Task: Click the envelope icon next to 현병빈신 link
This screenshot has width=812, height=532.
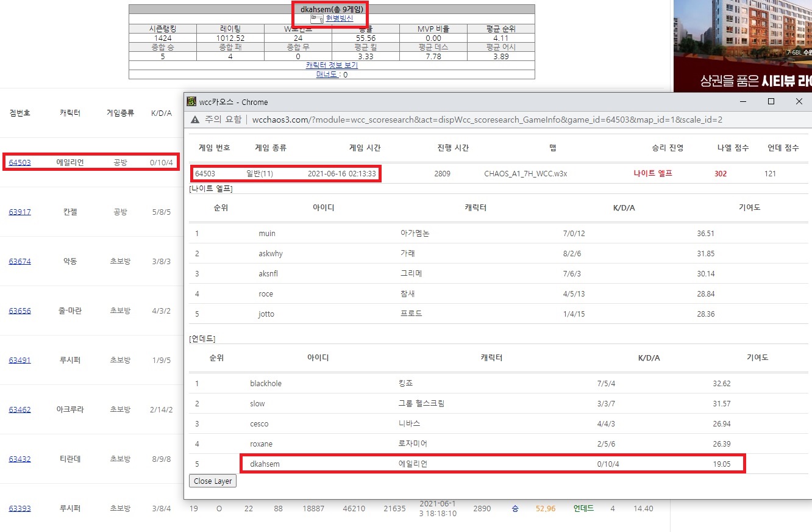Action: click(316, 18)
